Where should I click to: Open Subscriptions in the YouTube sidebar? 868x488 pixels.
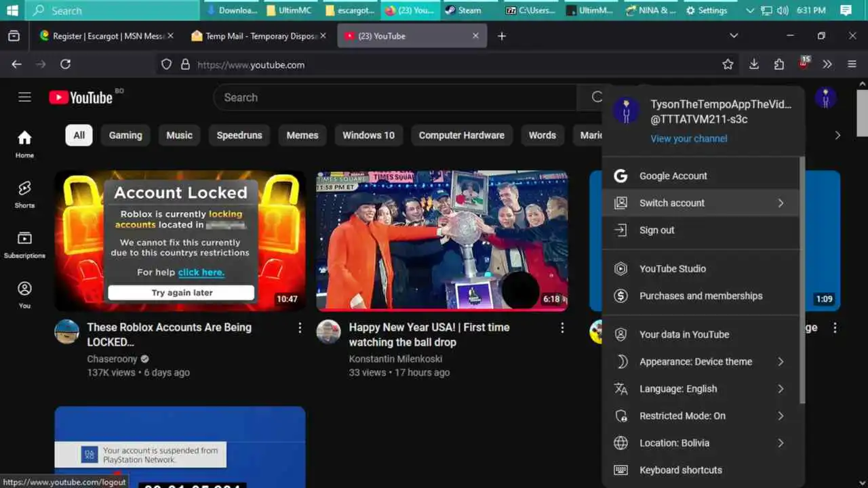pos(24,245)
